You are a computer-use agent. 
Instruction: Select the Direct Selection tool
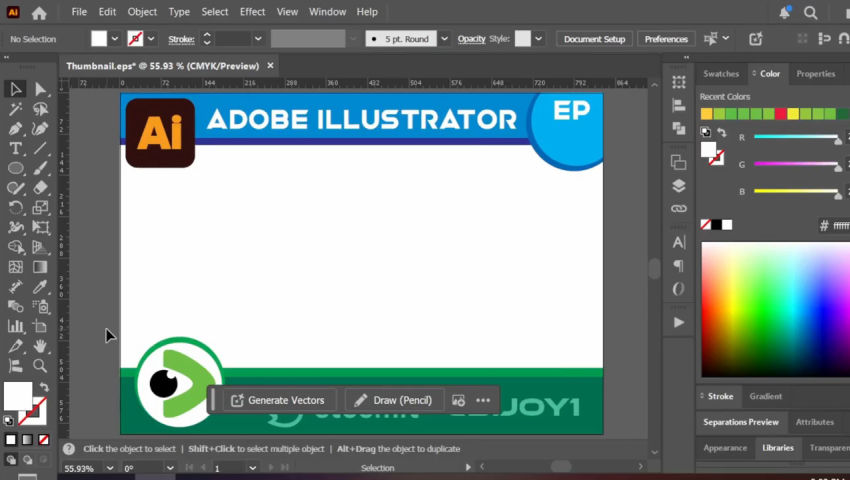point(40,89)
